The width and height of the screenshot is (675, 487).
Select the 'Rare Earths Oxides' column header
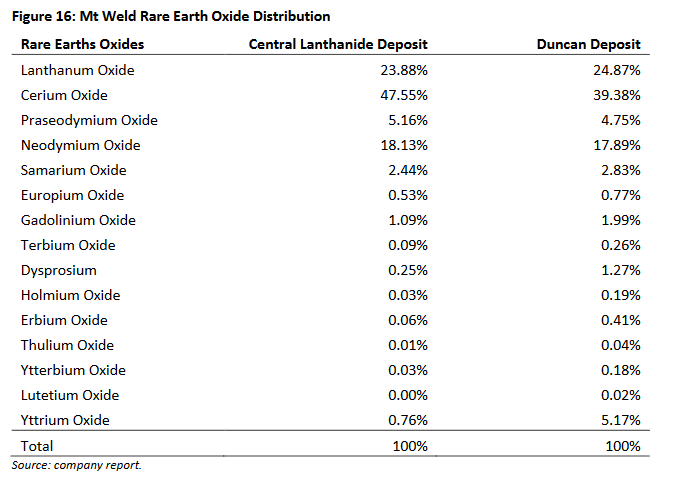[82, 44]
